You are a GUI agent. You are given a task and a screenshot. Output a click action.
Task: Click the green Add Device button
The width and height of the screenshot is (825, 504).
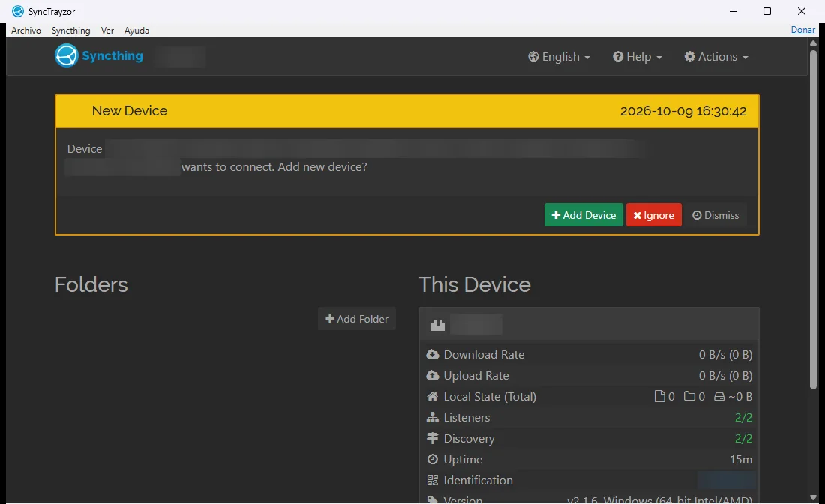[583, 215]
